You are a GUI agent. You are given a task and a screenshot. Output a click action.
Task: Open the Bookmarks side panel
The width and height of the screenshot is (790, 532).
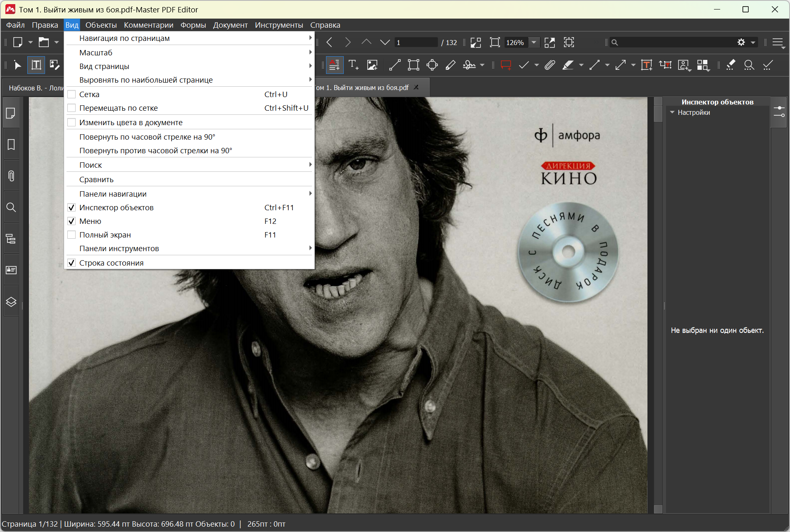point(11,145)
